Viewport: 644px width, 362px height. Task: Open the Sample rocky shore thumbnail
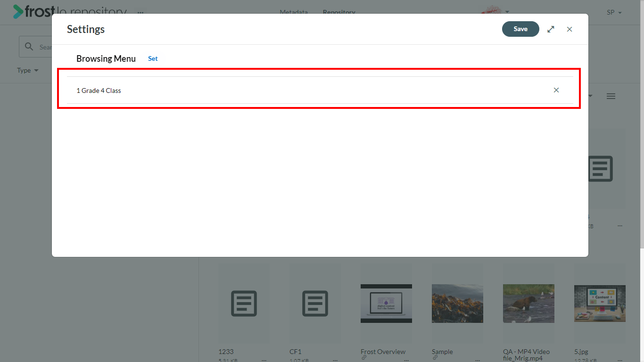pyautogui.click(x=457, y=303)
